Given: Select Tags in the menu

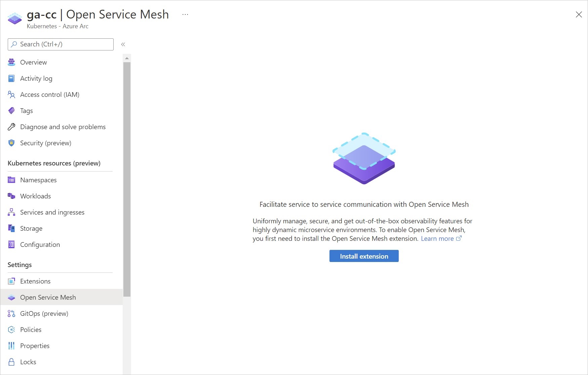Looking at the screenshot, I should pos(62,111).
